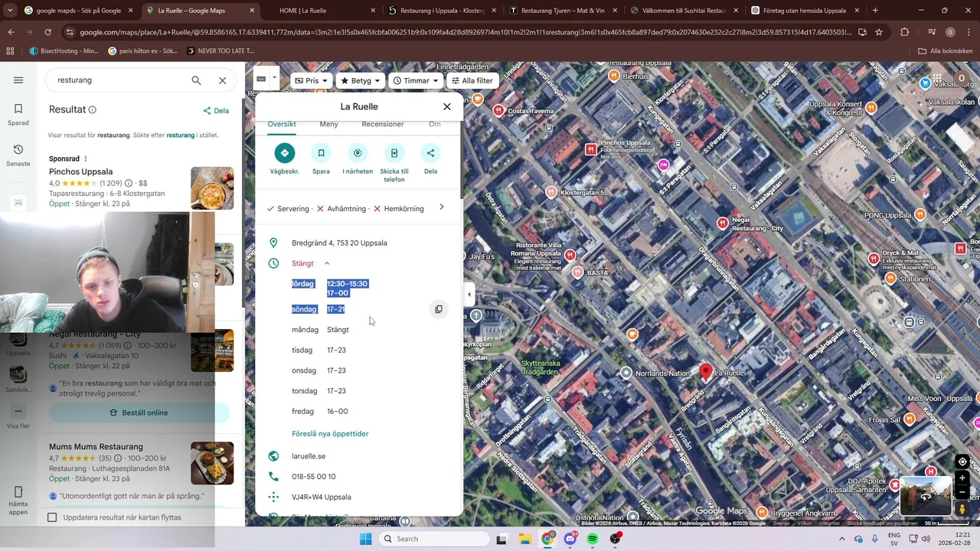The image size is (980, 551).
Task: Click the three-dots next to Sponsrad
Action: coord(86,158)
